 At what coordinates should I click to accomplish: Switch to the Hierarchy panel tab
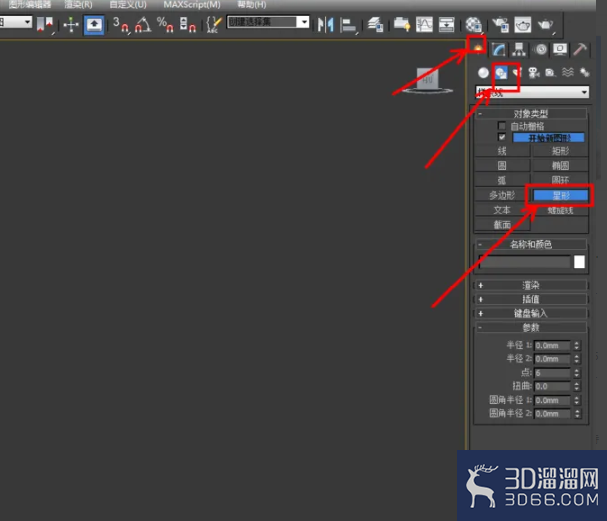tap(519, 50)
